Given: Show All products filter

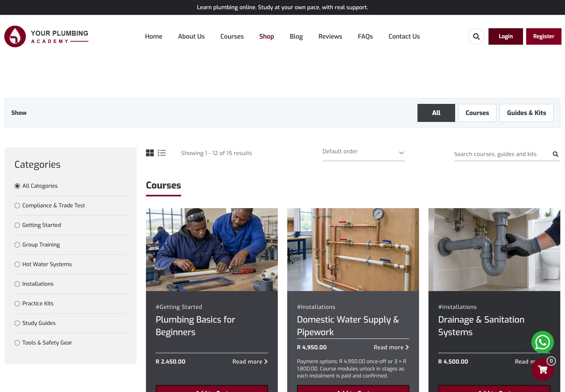Looking at the screenshot, I should [x=436, y=113].
